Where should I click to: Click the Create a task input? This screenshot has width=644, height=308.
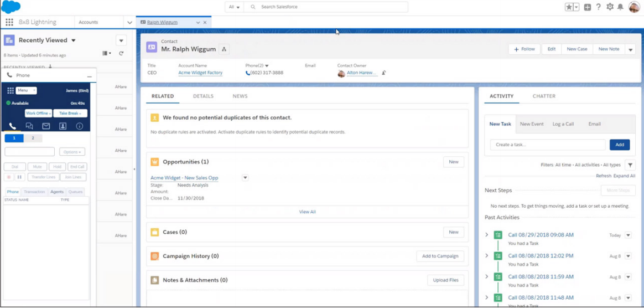tap(548, 145)
